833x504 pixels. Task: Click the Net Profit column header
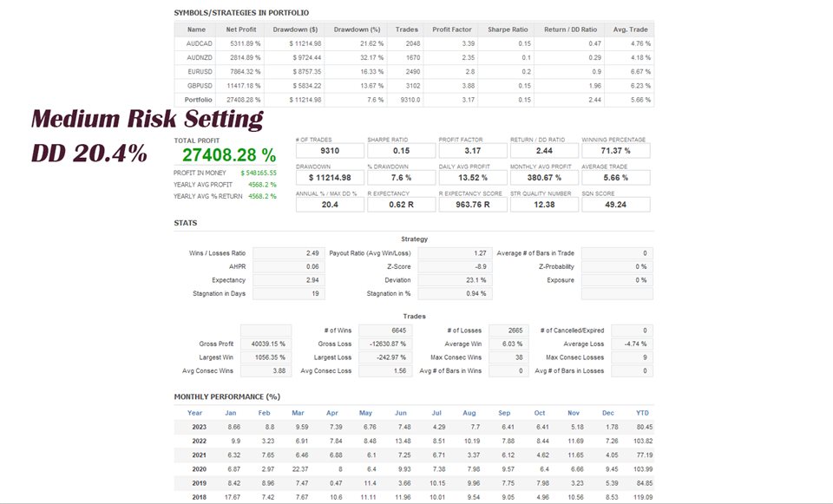(x=240, y=29)
